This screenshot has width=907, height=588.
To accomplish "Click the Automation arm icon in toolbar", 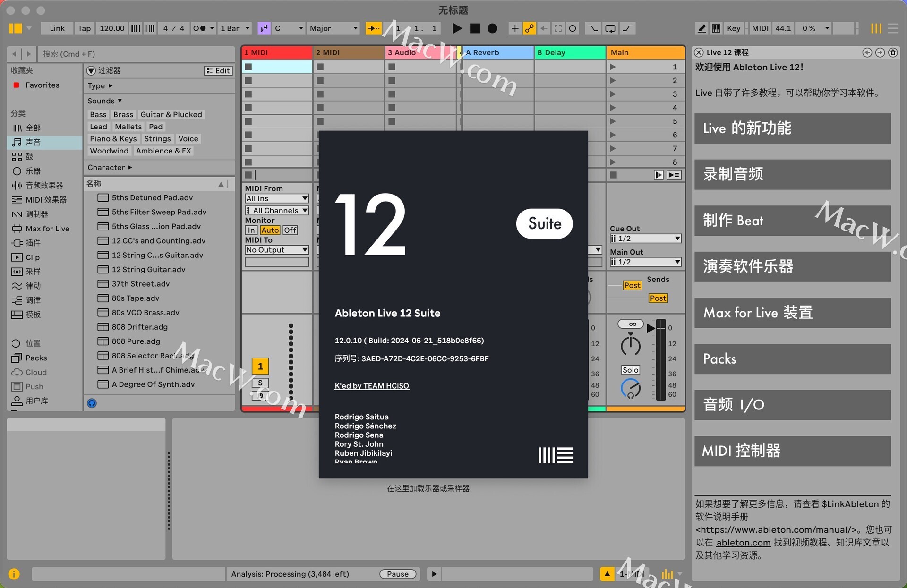I will click(529, 28).
